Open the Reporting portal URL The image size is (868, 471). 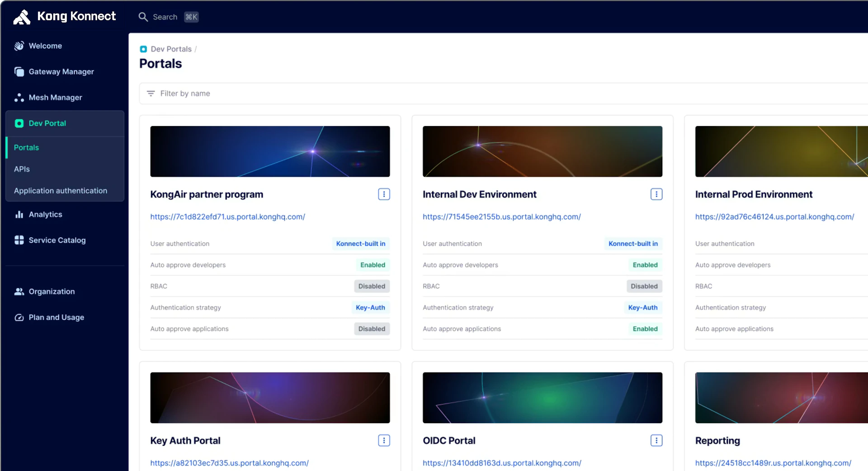click(x=773, y=463)
